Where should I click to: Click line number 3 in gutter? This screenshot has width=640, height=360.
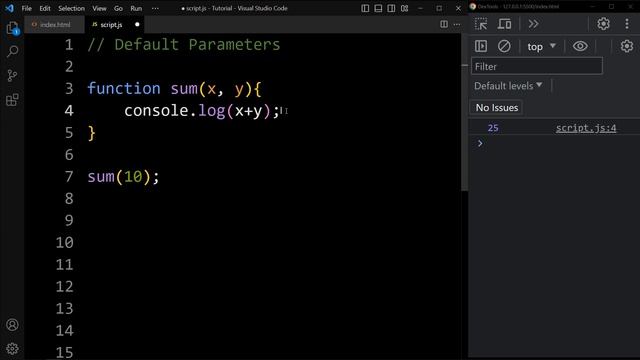click(x=69, y=89)
